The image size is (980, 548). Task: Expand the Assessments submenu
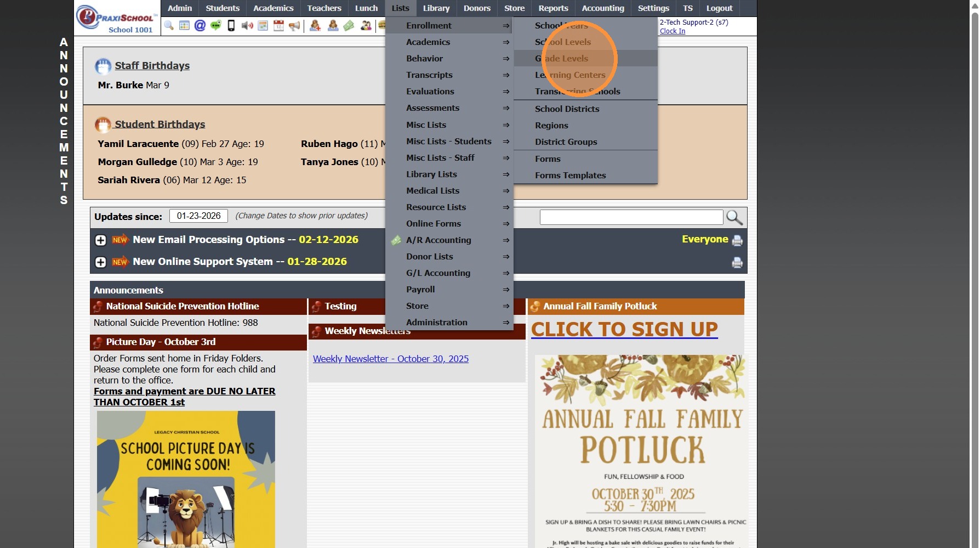449,108
